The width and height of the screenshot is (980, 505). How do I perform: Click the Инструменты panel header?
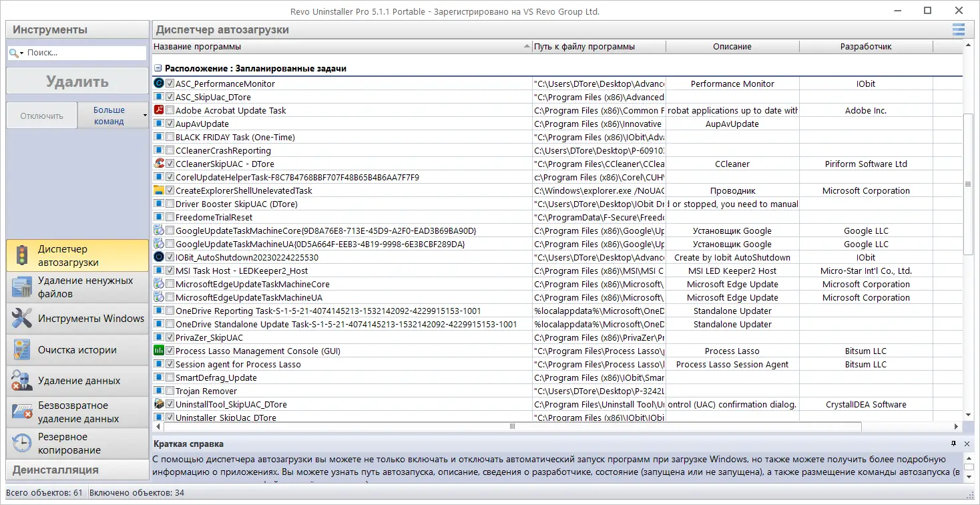77,29
